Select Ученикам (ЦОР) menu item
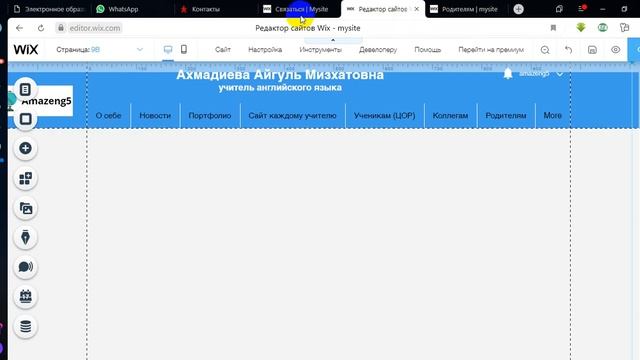 [x=384, y=116]
